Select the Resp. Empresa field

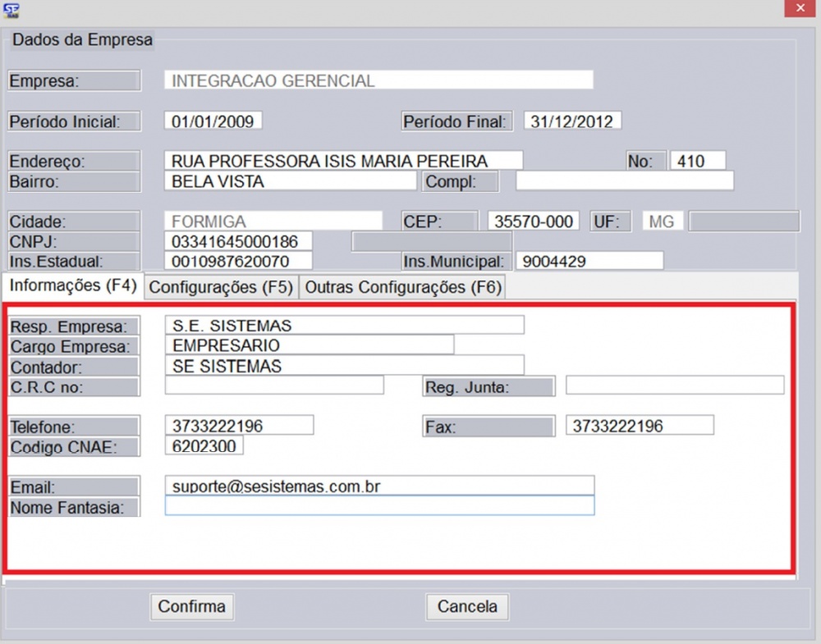344,326
